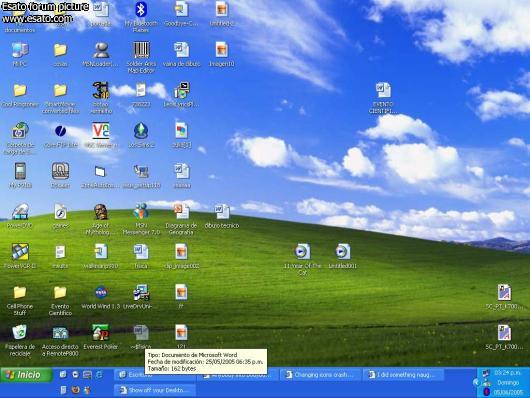Click the taskbar clock showing 03:24 p.m.
Viewport: 530px width, 398px height.
click(507, 373)
